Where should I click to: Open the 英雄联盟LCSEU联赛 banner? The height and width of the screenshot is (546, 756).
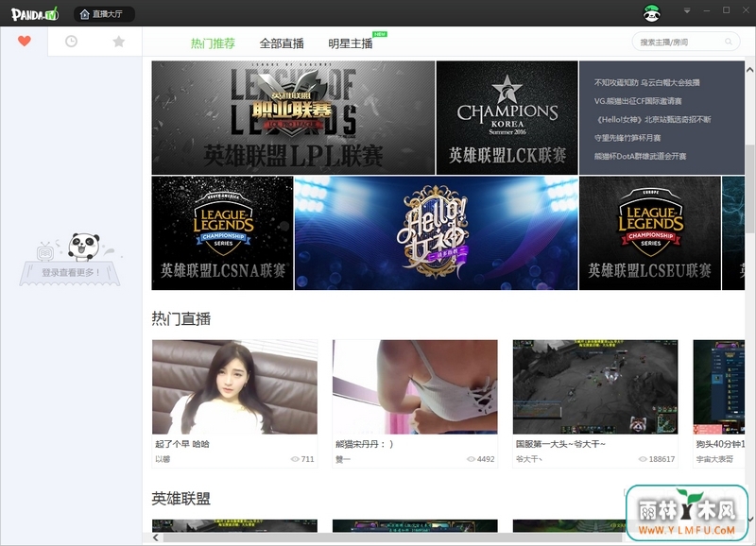point(650,232)
